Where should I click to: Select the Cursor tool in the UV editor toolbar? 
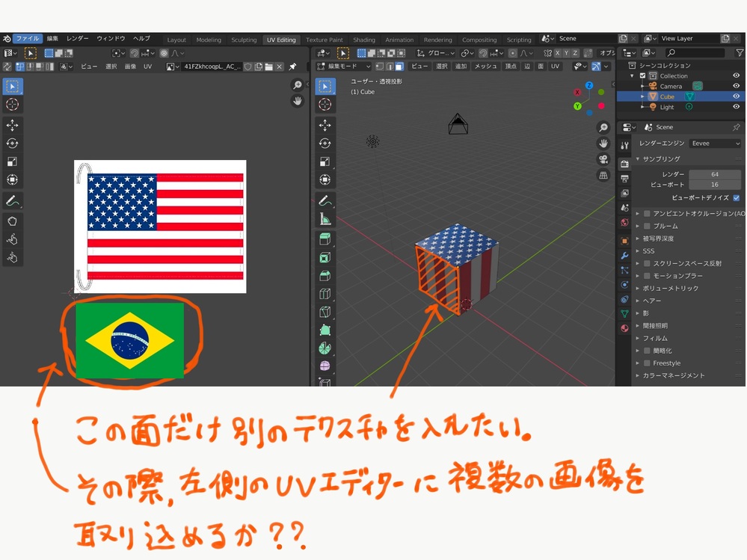coord(13,104)
